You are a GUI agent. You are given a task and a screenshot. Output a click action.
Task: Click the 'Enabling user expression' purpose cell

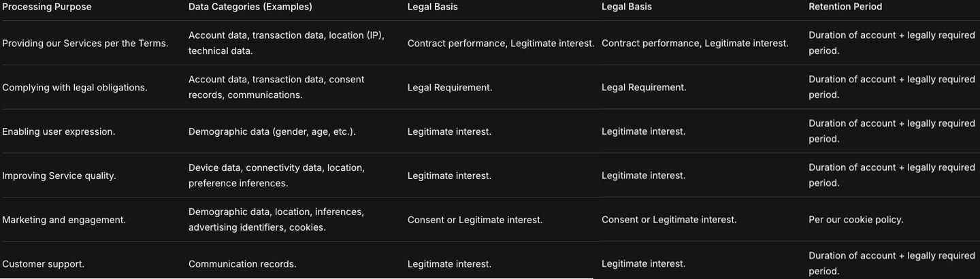59,132
